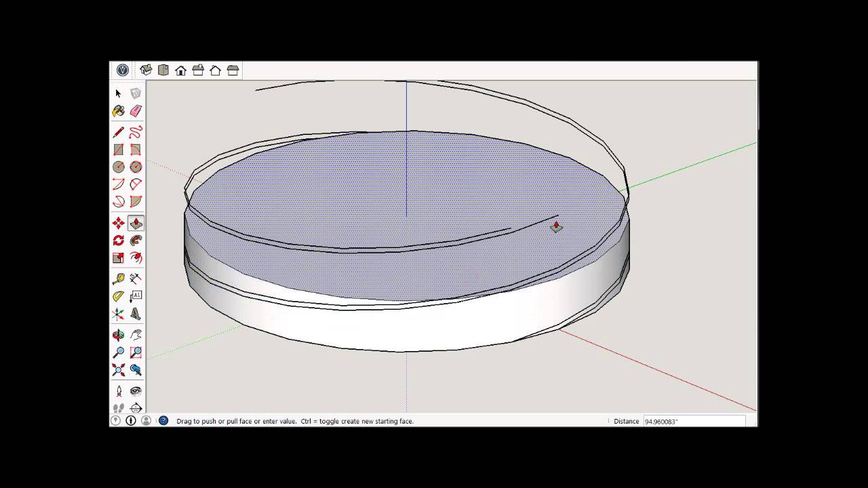Choose the Scale tool
868x488 pixels.
[119, 258]
